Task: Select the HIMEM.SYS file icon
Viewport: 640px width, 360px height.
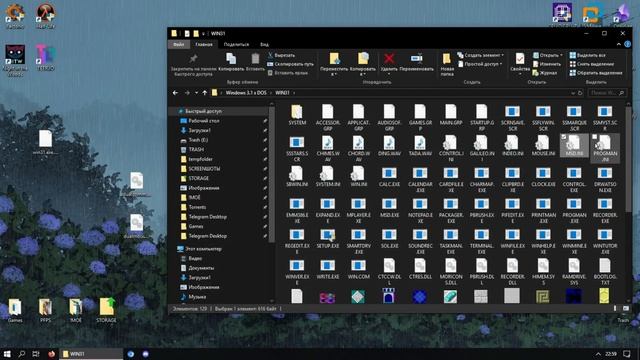Action: coord(543,265)
